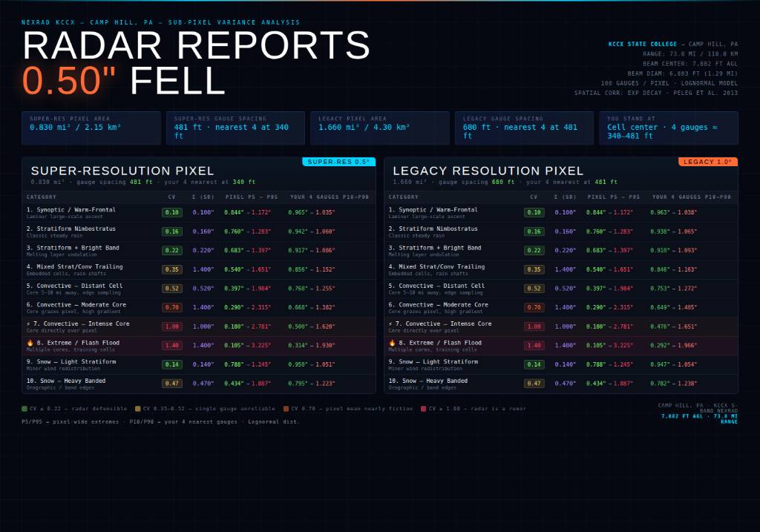
Task: Click the lightning icon in the Super-Resolution panel
Action: 28,324
